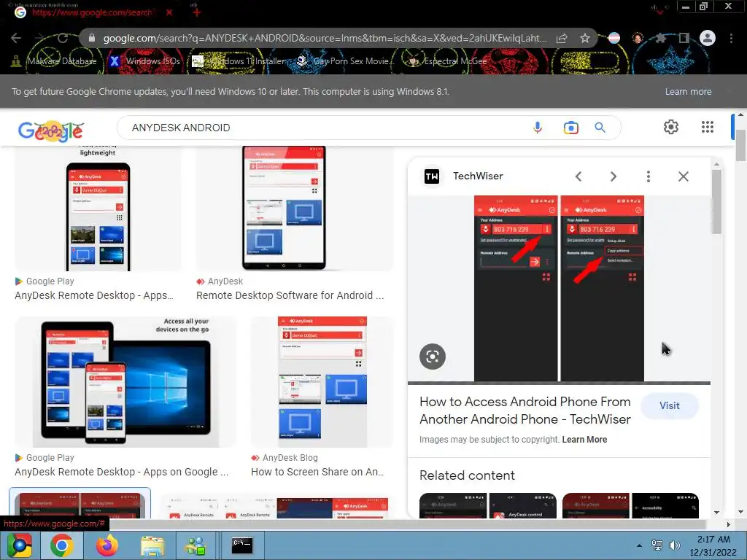The height and width of the screenshot is (560, 747).
Task: Click the blue magnifier search button
Action: tap(600, 128)
